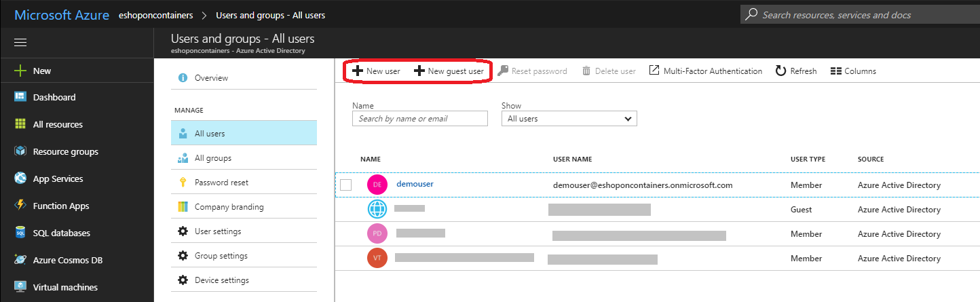Click the Password reset key icon
980x302 pixels.
click(x=183, y=183)
